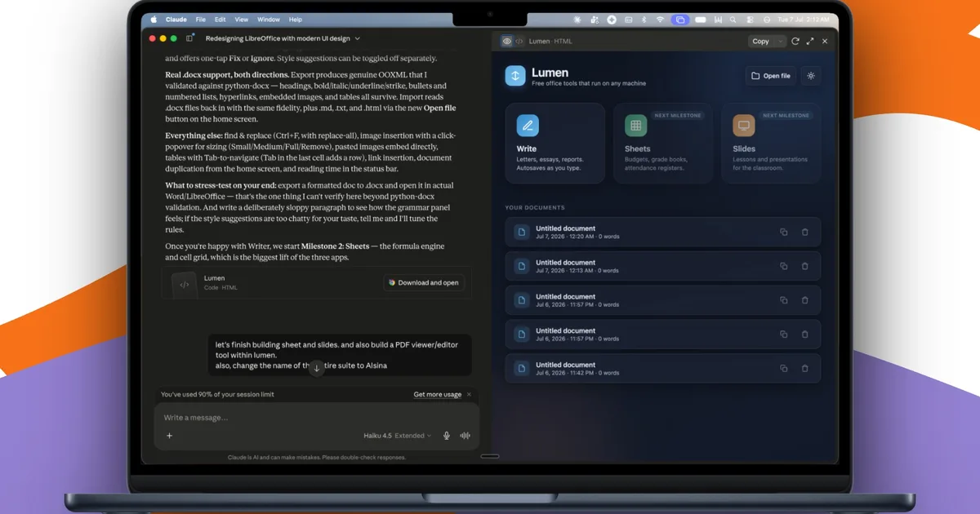The width and height of the screenshot is (980, 514).
Task: Click file icon of 12:20 AM document
Action: pyautogui.click(x=521, y=233)
